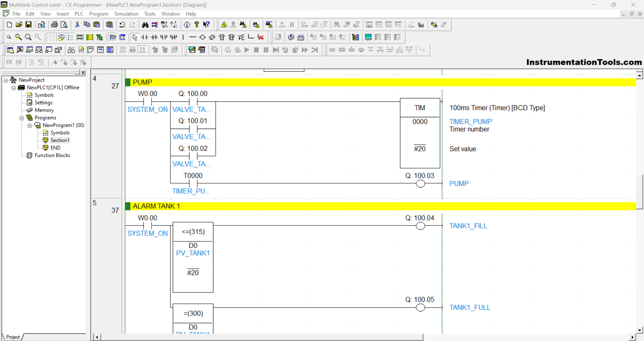
Task: Click the horizontal scrollbar left arrow
Action: [x=97, y=337]
